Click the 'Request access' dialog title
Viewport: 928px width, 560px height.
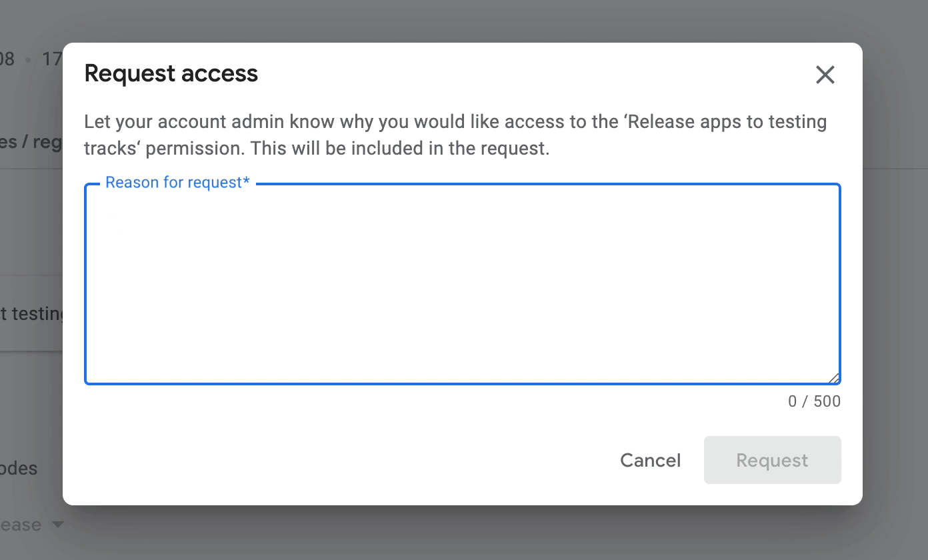point(171,73)
